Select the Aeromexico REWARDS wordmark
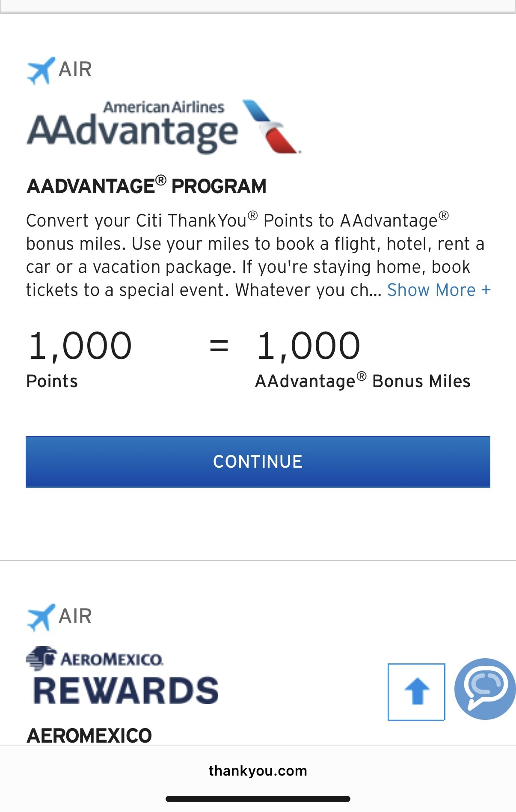 pyautogui.click(x=126, y=690)
